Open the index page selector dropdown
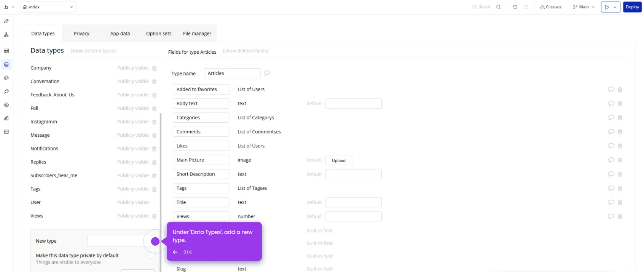 (x=48, y=7)
